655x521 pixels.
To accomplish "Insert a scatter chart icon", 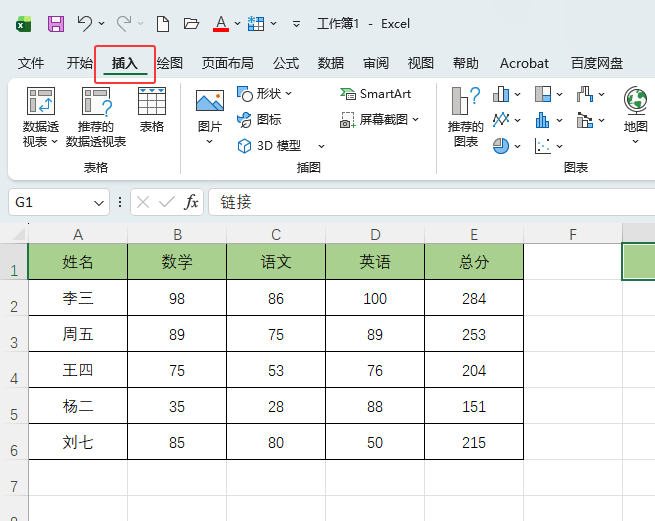I will click(543, 146).
